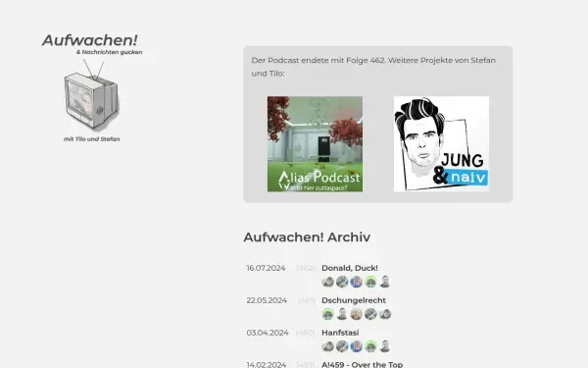Click the date 14.02.2024
This screenshot has width=588, height=368.
point(267,365)
